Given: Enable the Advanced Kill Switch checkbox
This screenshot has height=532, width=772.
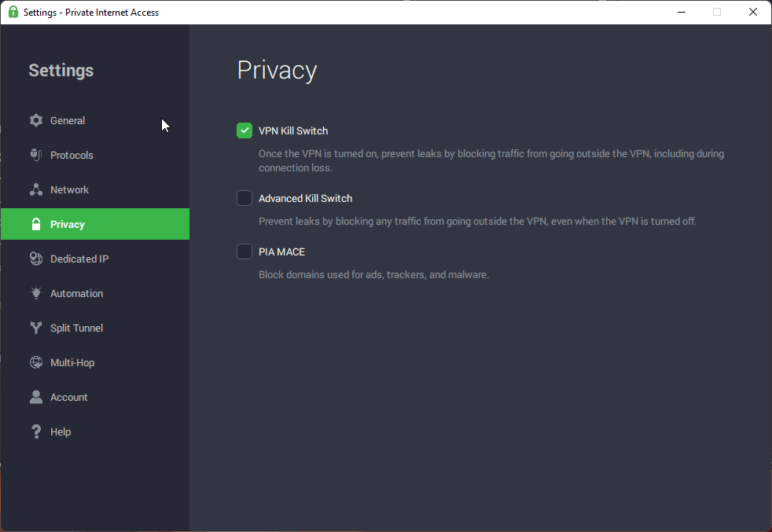Looking at the screenshot, I should coord(244,198).
